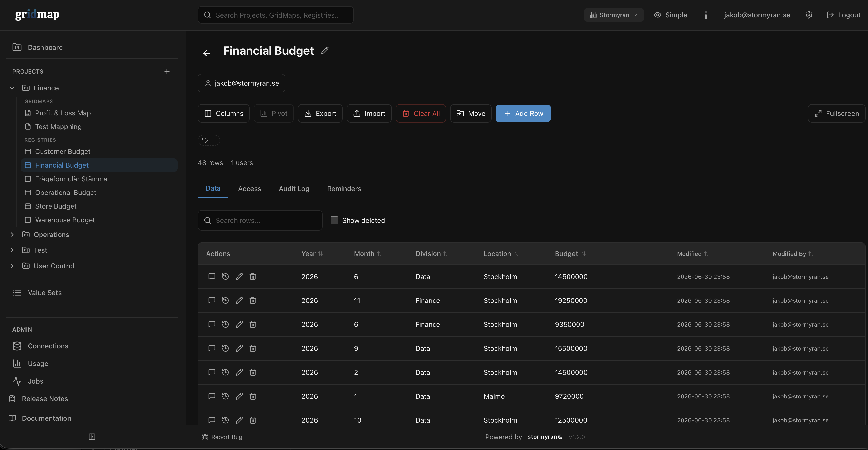Switch to the Access tab
Viewport: 868px width, 450px height.
250,189
